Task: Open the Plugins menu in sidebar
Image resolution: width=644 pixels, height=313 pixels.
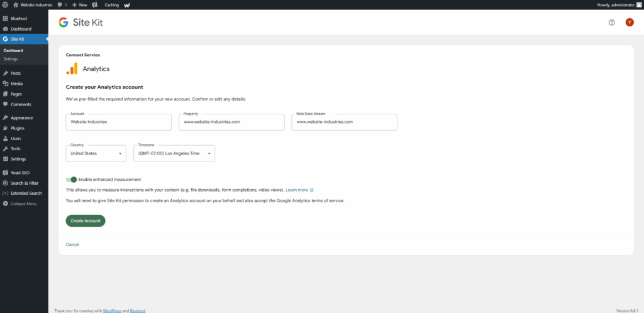Action: click(18, 128)
